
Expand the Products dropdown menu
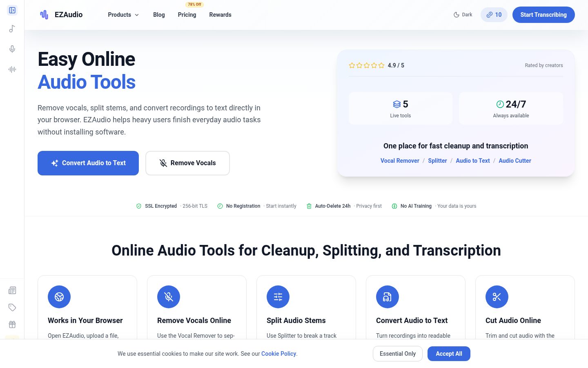pyautogui.click(x=123, y=15)
